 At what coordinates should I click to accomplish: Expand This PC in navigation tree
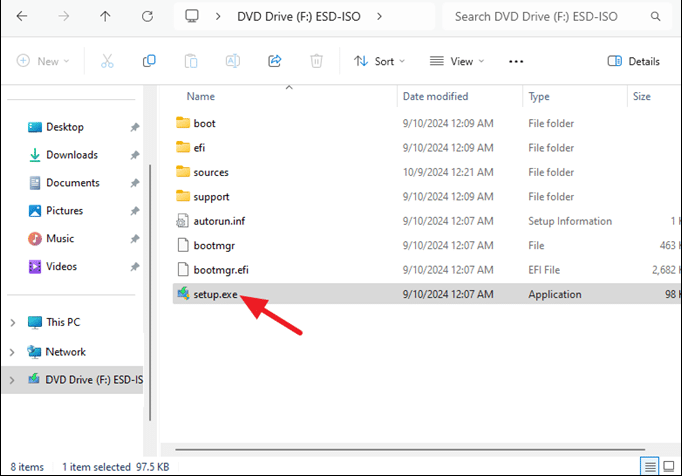click(x=13, y=323)
